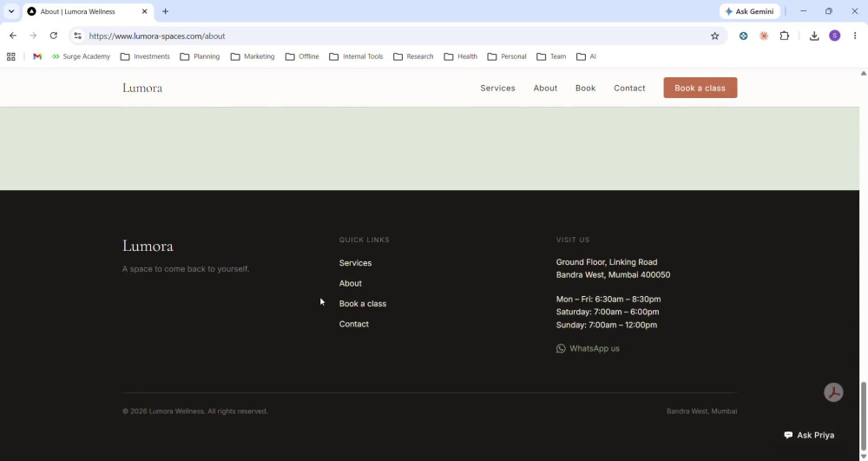The image size is (868, 461).
Task: Open the purple profile avatar
Action: click(x=835, y=36)
